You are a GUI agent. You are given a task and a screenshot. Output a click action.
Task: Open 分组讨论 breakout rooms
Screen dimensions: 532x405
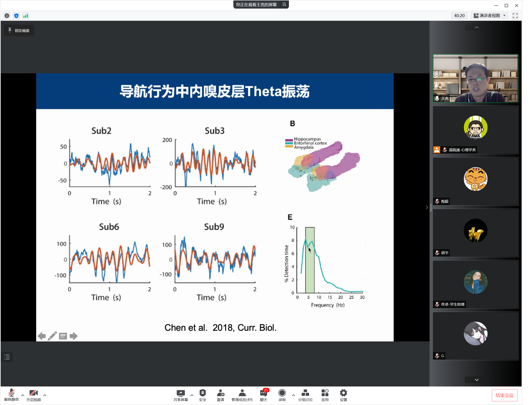coord(305,395)
